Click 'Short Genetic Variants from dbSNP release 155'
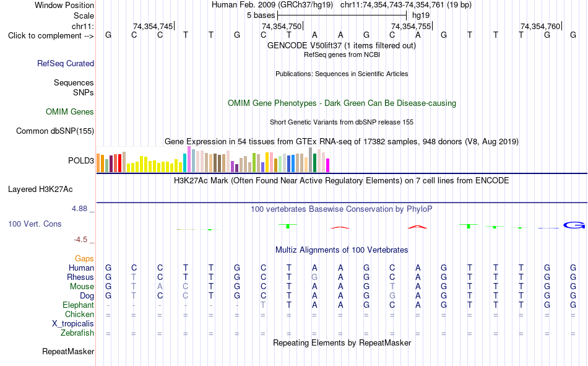This screenshot has width=588, height=366. (x=342, y=123)
